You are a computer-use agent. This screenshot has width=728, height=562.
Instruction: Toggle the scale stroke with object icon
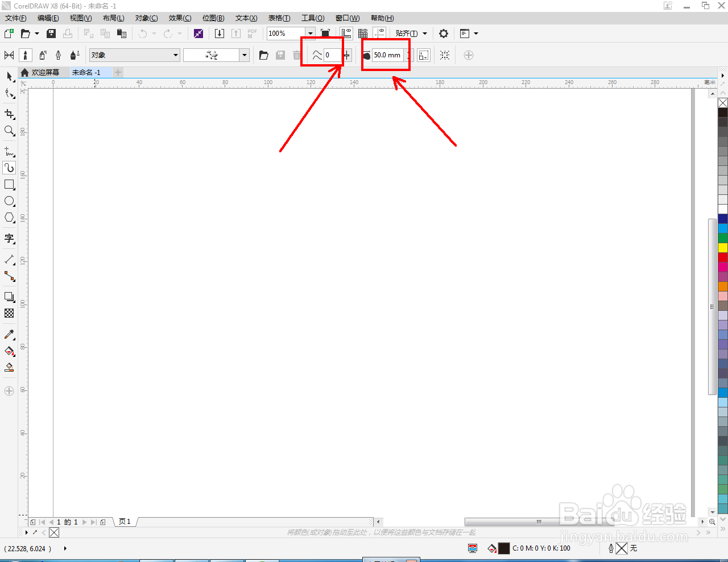424,55
